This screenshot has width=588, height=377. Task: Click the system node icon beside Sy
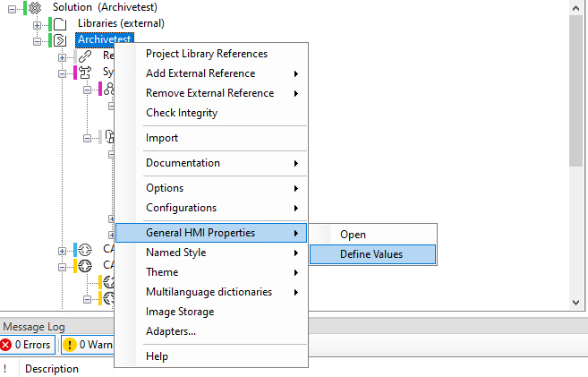pyautogui.click(x=85, y=73)
